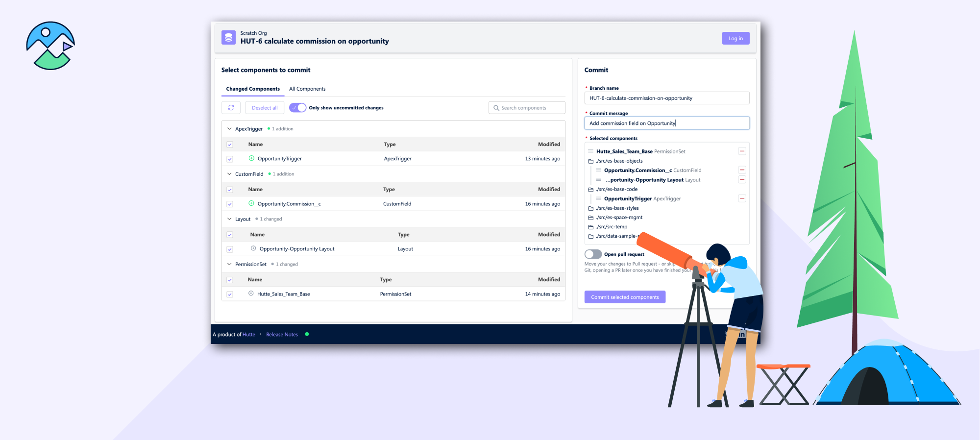Click the changed icon beside Hutte_Sales_Team_Base row
This screenshot has width=980, height=440.
coord(251,293)
